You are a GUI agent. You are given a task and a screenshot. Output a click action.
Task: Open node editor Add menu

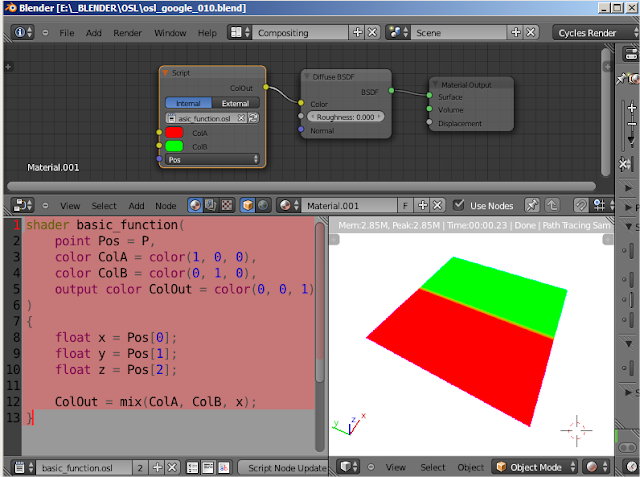[136, 206]
